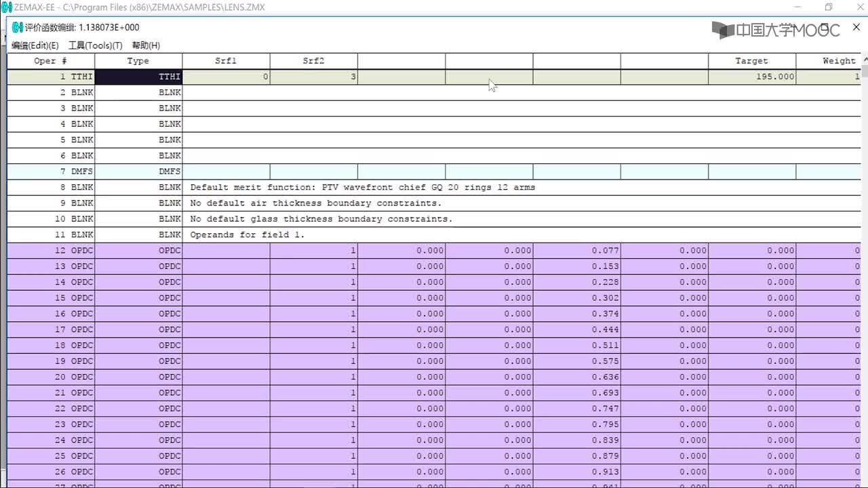
Task: Select the 0.693 value in row 21
Action: pos(576,392)
